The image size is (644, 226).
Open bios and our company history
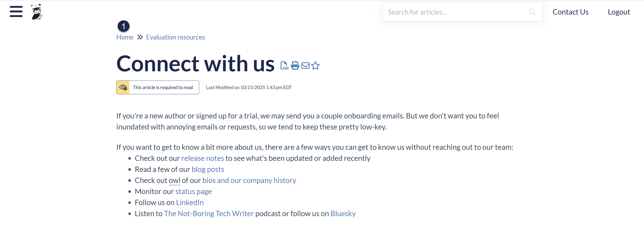click(249, 180)
